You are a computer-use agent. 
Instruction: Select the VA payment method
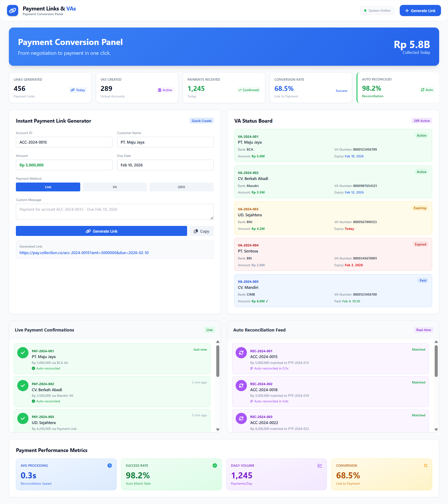tap(115, 187)
